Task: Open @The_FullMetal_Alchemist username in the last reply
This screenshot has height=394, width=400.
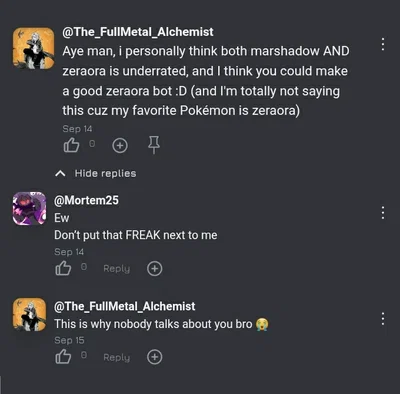Action: [x=125, y=306]
